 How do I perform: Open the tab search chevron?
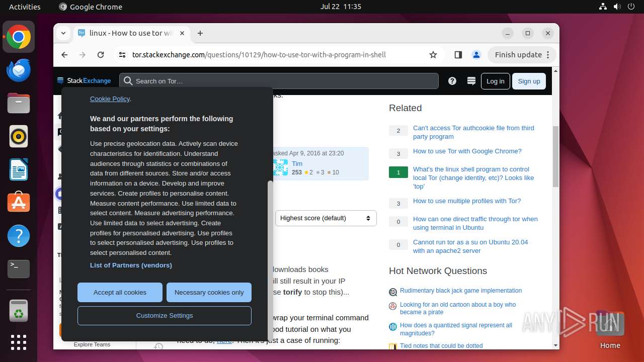(63, 33)
